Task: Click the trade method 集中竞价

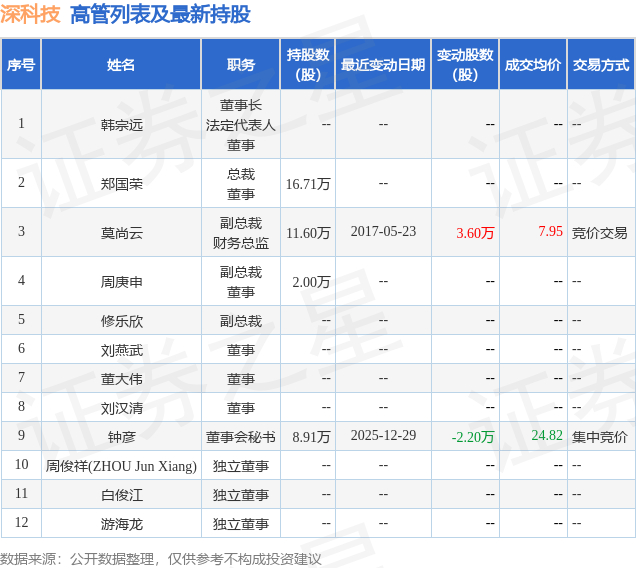Action: [599, 437]
